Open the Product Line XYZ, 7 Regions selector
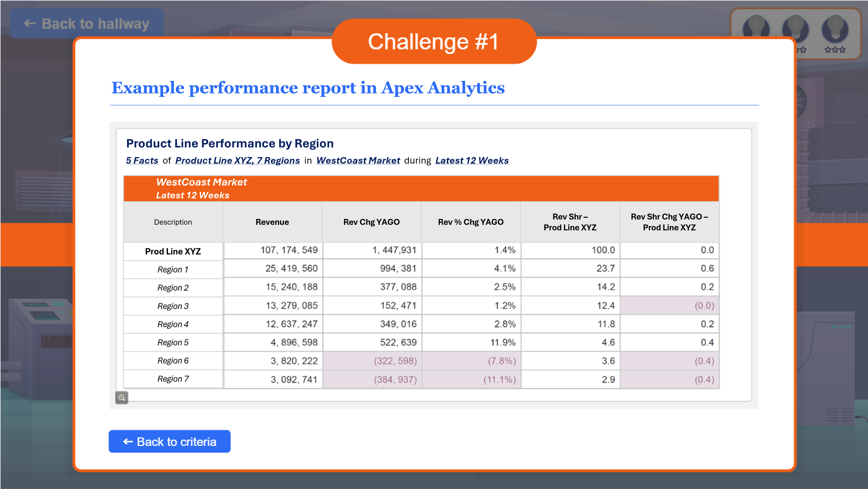868x489 pixels. click(x=237, y=160)
